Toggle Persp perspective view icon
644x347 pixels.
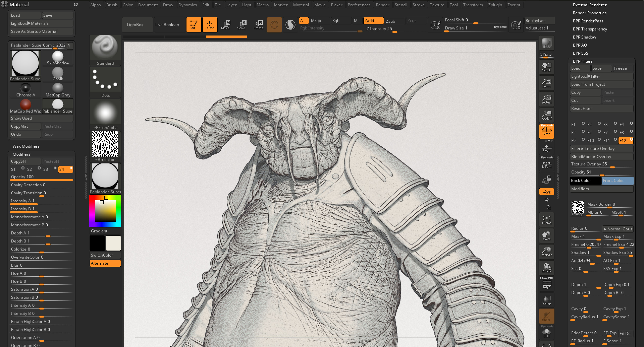(x=547, y=131)
